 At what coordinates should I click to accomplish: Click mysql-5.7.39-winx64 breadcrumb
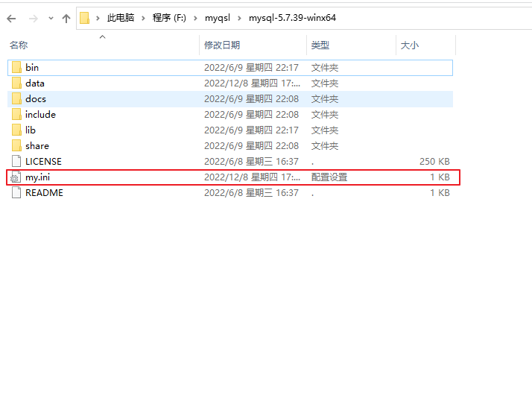coord(293,18)
